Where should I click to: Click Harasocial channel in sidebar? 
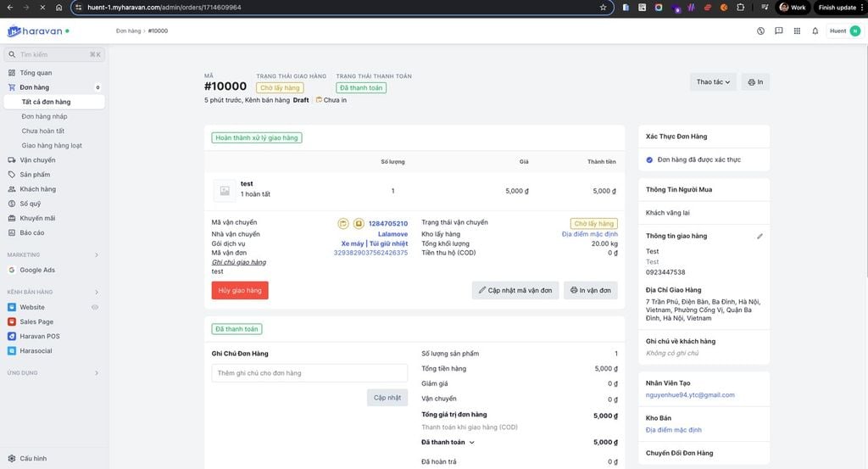tap(36, 350)
